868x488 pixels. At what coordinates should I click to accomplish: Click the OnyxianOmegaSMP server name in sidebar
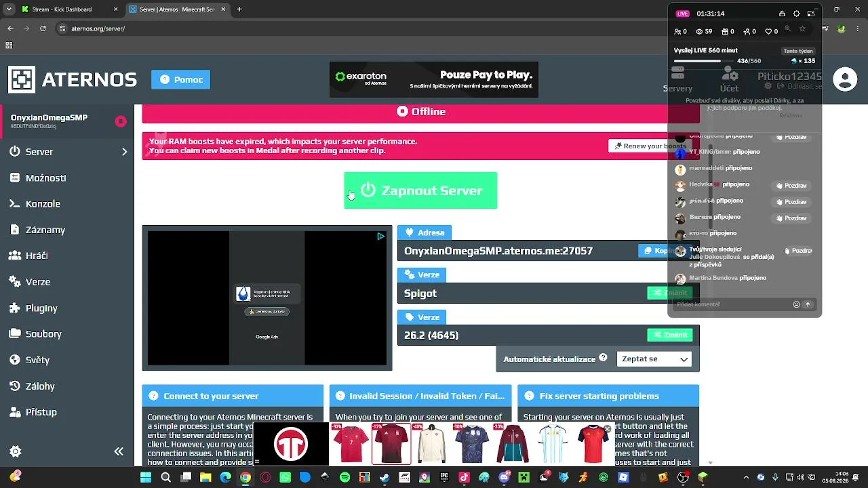click(50, 117)
